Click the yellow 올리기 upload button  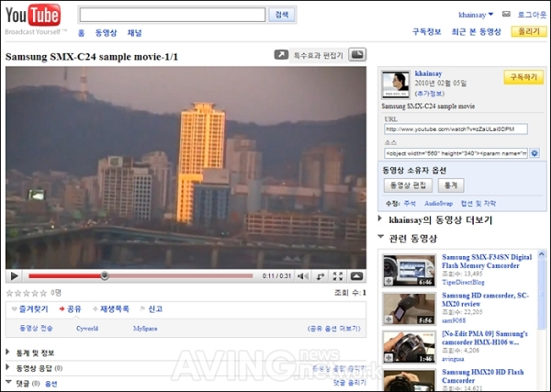click(529, 31)
